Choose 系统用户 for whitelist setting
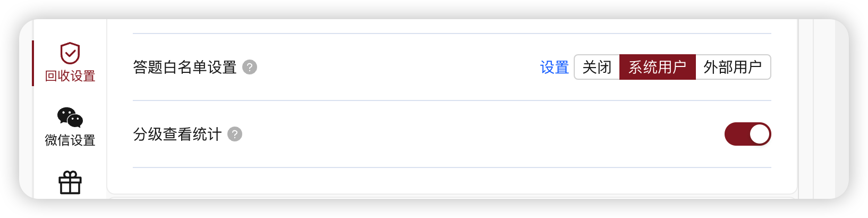 658,67
